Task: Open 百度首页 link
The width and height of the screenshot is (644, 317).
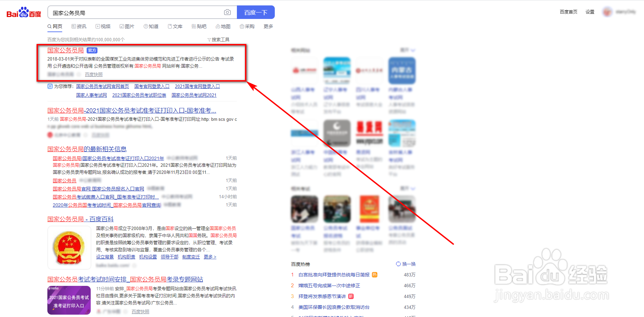Action: pyautogui.click(x=569, y=12)
